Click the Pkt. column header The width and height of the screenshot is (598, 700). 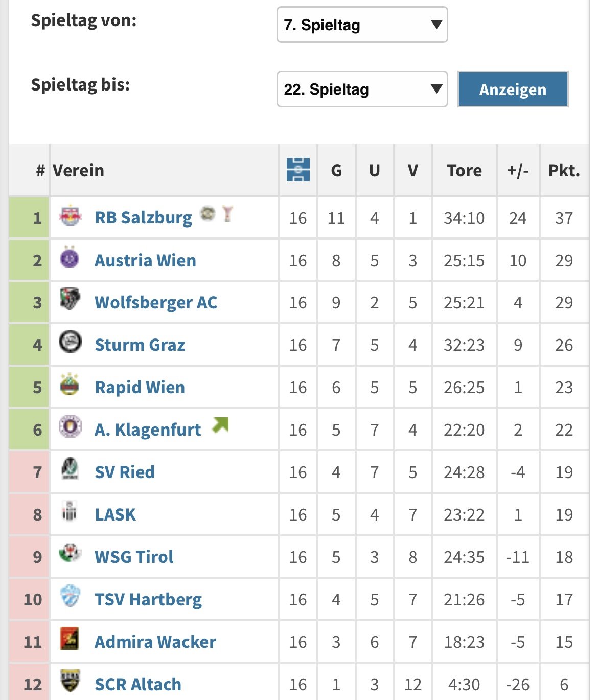[x=564, y=170]
